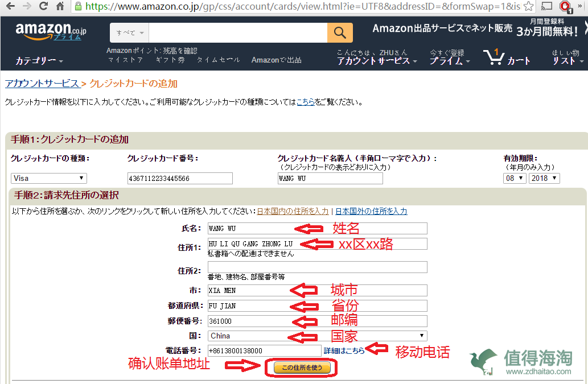Click the Amazon search text box
Viewport: 588px width, 384px height.
[238, 32]
